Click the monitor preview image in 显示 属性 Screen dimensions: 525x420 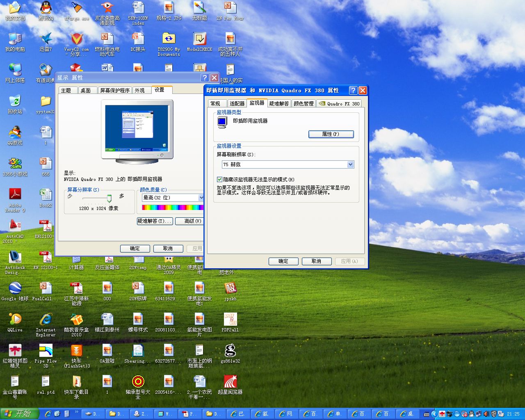(x=137, y=131)
